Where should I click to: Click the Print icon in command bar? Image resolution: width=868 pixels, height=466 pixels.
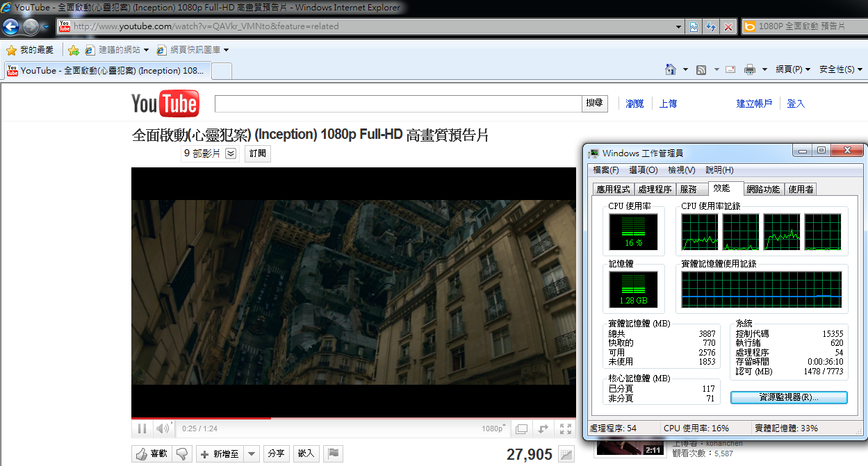[750, 69]
